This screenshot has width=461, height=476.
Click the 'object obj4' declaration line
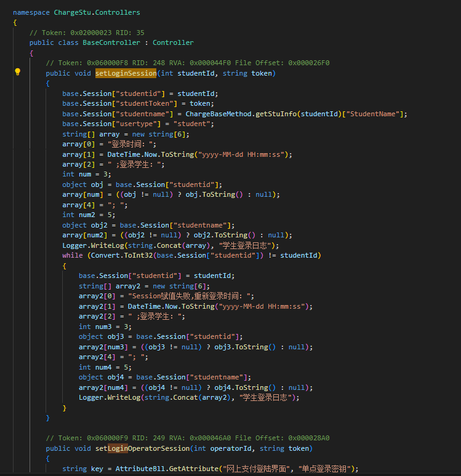[165, 377]
